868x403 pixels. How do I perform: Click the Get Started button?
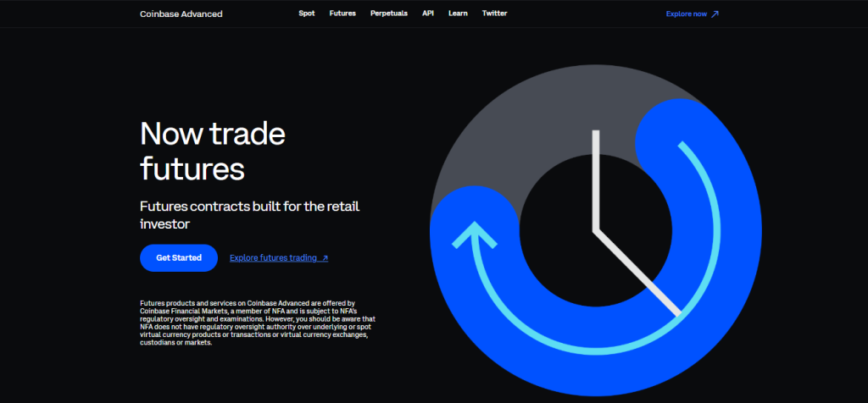point(179,257)
